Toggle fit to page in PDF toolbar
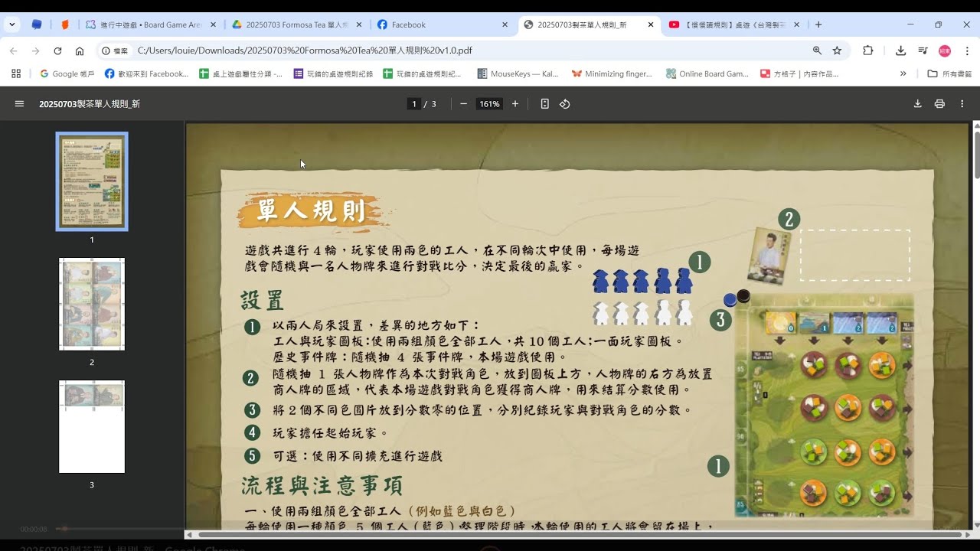Screen dimensions: 980x551 pos(544,104)
